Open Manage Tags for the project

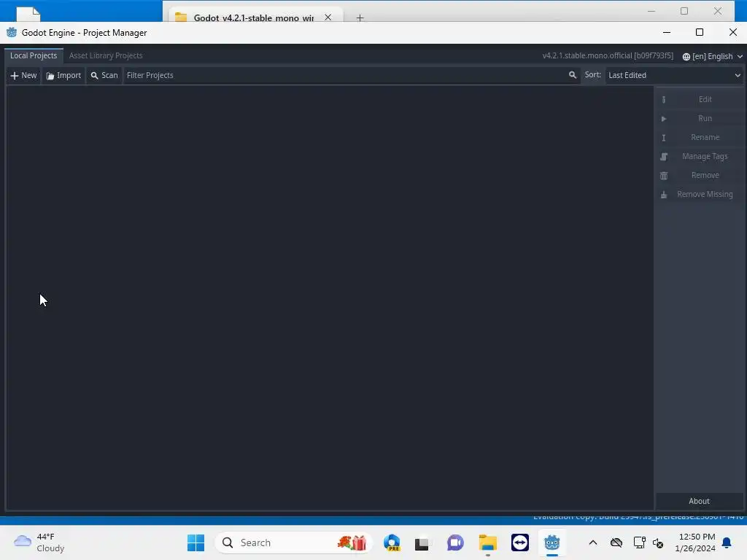700,157
